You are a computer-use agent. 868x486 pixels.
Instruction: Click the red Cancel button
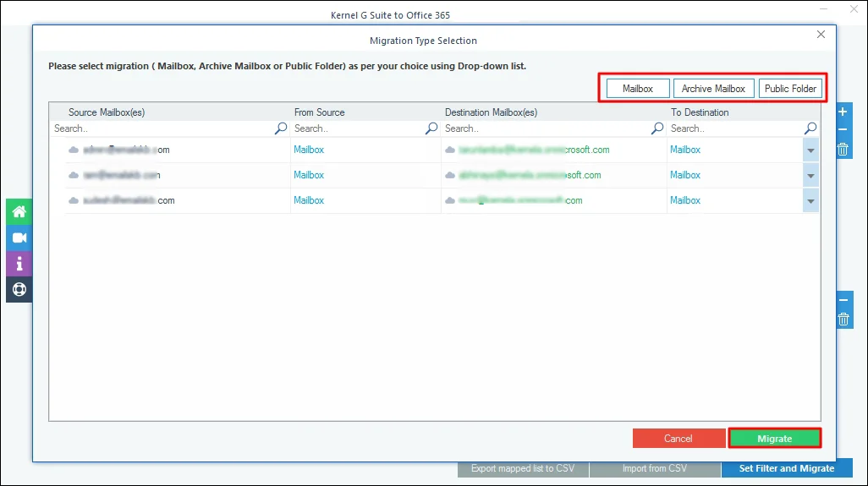pyautogui.click(x=678, y=439)
